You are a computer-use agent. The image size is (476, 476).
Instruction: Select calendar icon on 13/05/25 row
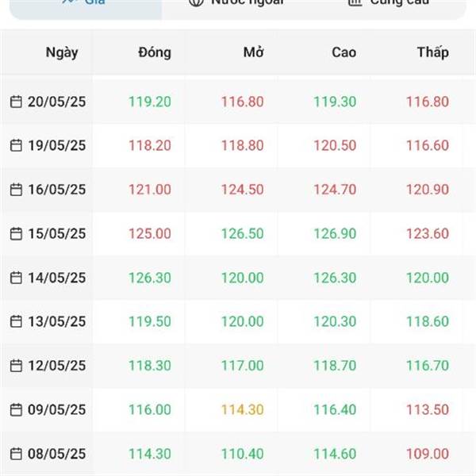(x=16, y=321)
